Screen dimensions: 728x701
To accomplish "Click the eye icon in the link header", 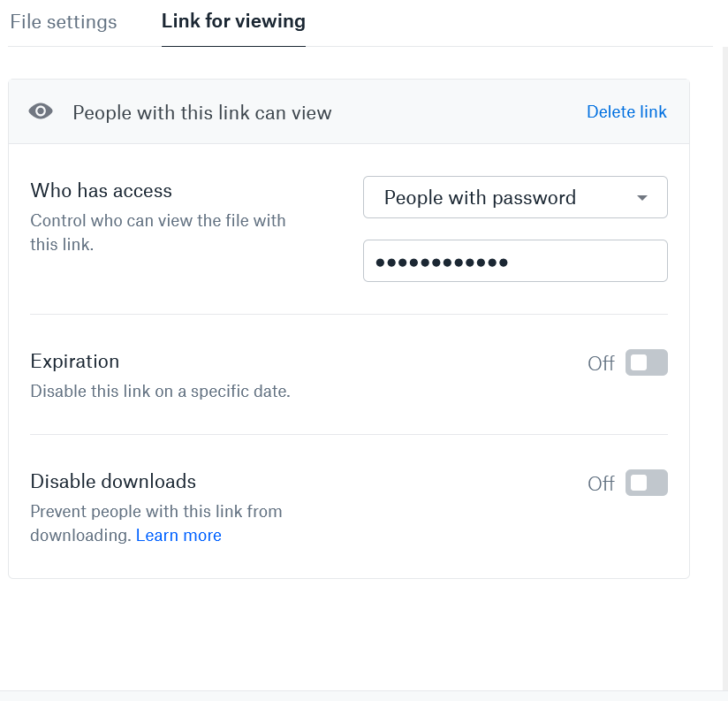I will [x=41, y=111].
